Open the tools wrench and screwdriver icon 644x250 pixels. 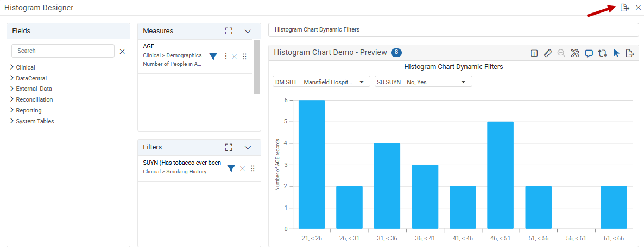pos(575,53)
